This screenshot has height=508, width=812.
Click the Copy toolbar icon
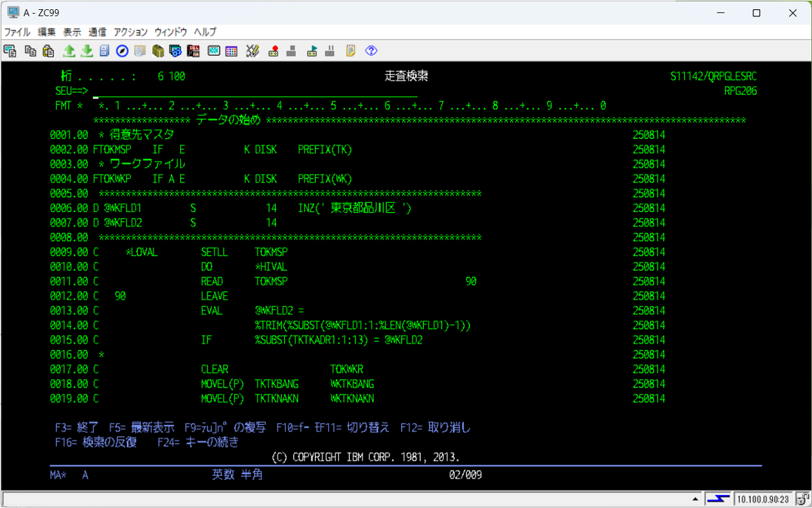tap(30, 50)
